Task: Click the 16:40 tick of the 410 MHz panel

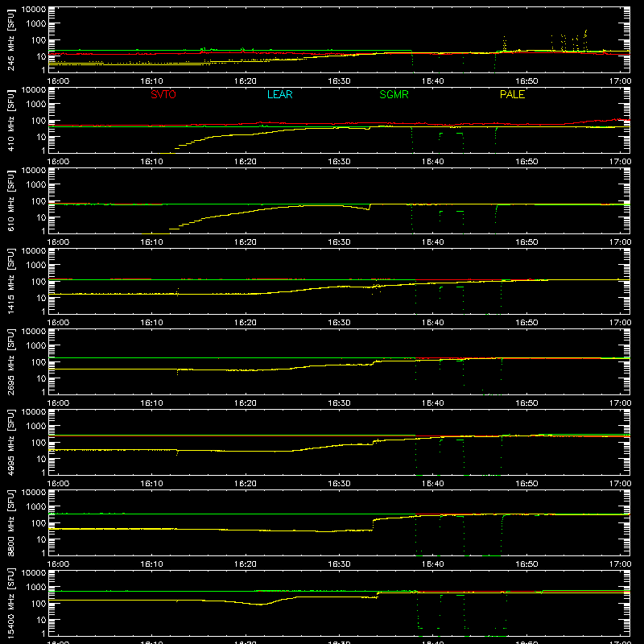Action: (x=433, y=162)
